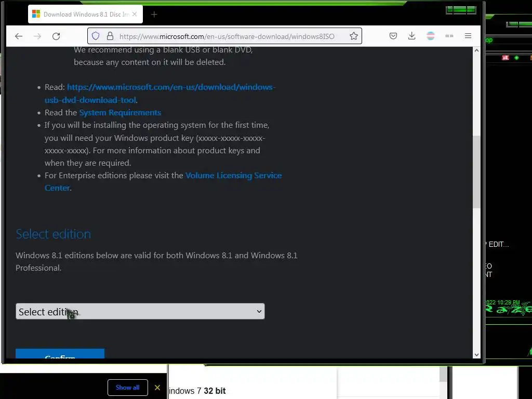Click the page scrollbar up arrow
Viewport: 532px width, 399px height.
point(477,50)
